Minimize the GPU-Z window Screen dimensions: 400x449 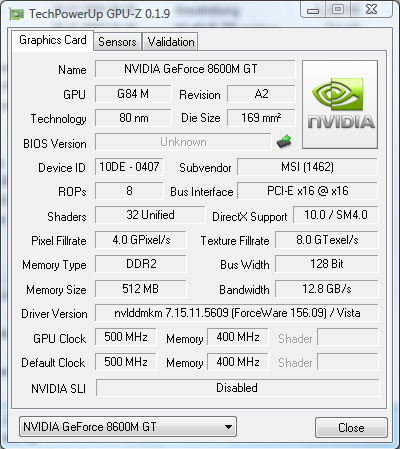313,10
